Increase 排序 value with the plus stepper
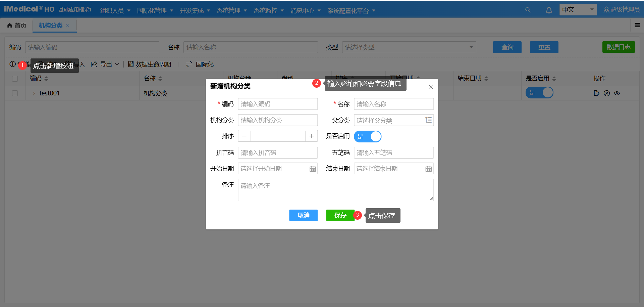 312,136
